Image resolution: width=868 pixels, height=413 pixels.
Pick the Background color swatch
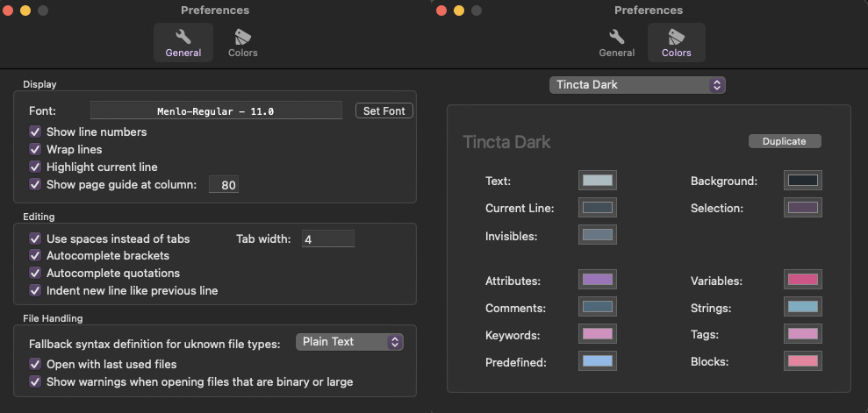802,181
